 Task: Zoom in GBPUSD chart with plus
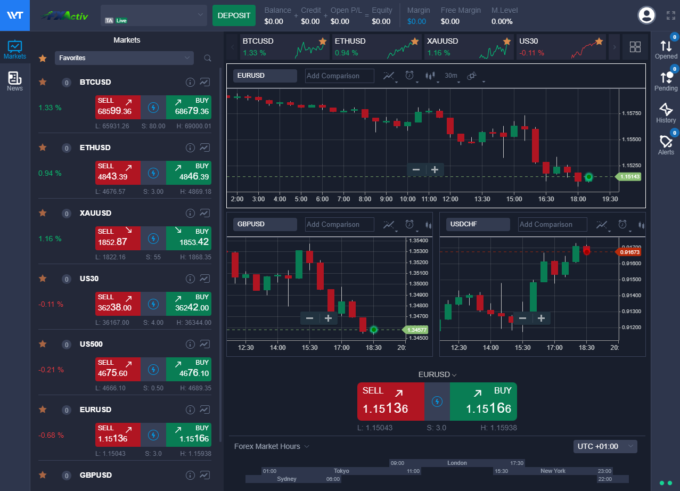[x=328, y=318]
